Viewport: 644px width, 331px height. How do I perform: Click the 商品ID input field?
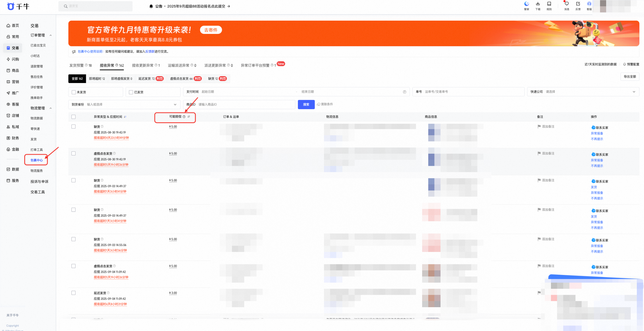tap(239, 105)
